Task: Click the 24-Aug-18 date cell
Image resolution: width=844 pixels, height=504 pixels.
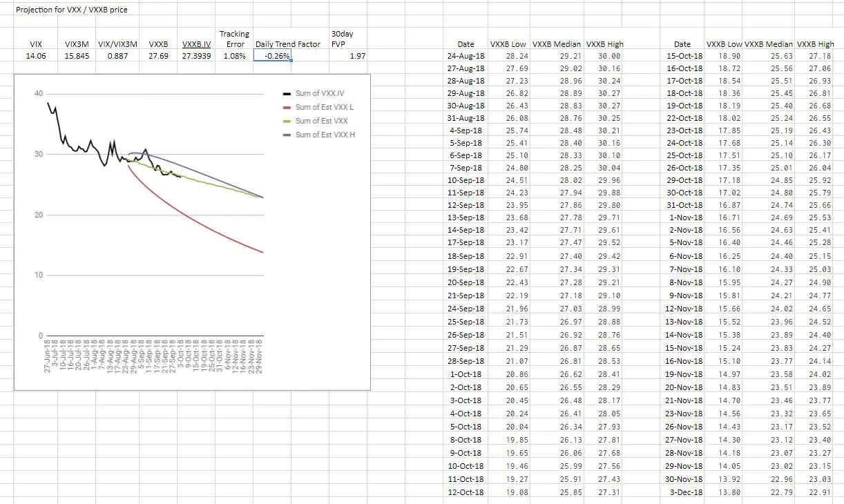Action: pos(466,56)
